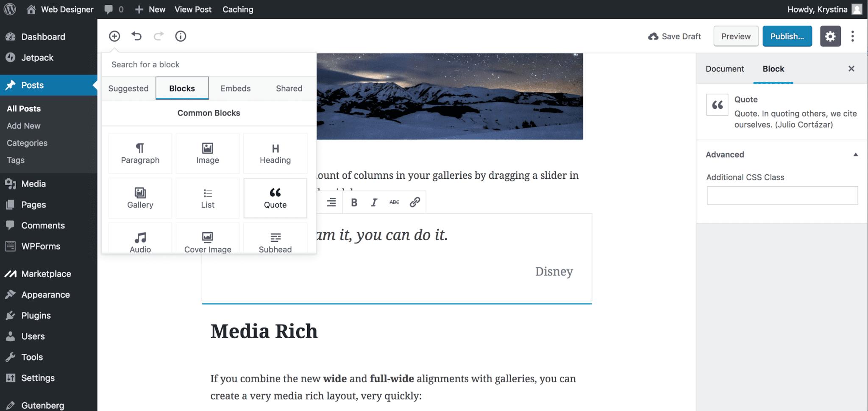Open the Plugins menu in sidebar
The image size is (868, 411).
(36, 316)
